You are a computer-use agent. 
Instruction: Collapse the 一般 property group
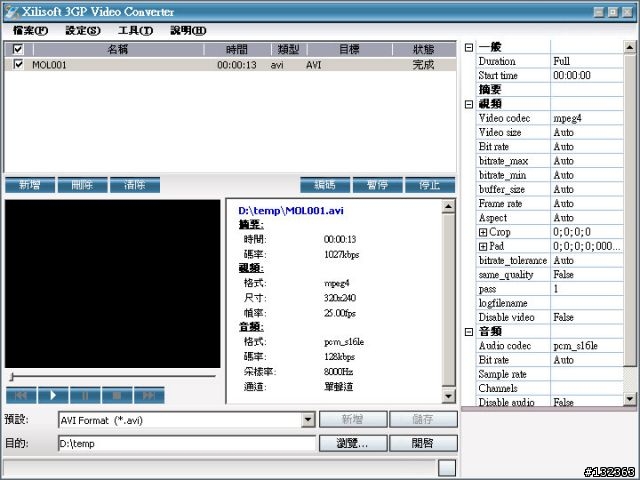[469, 47]
